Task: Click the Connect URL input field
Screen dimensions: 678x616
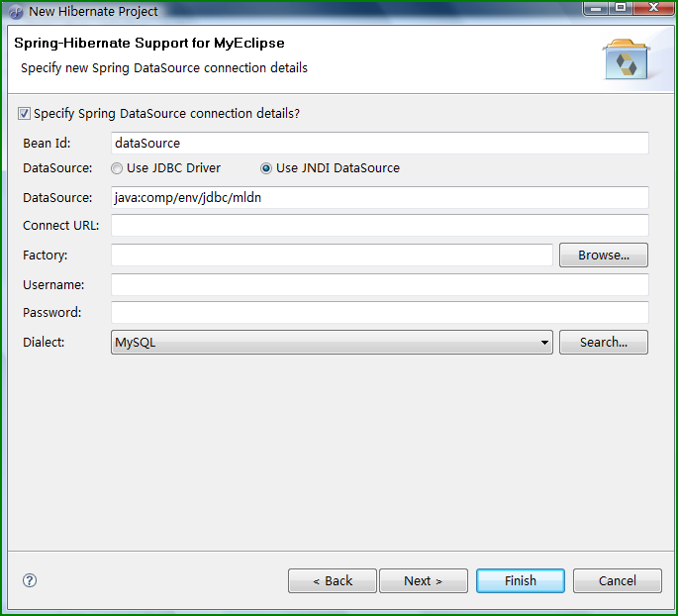Action: (x=380, y=226)
